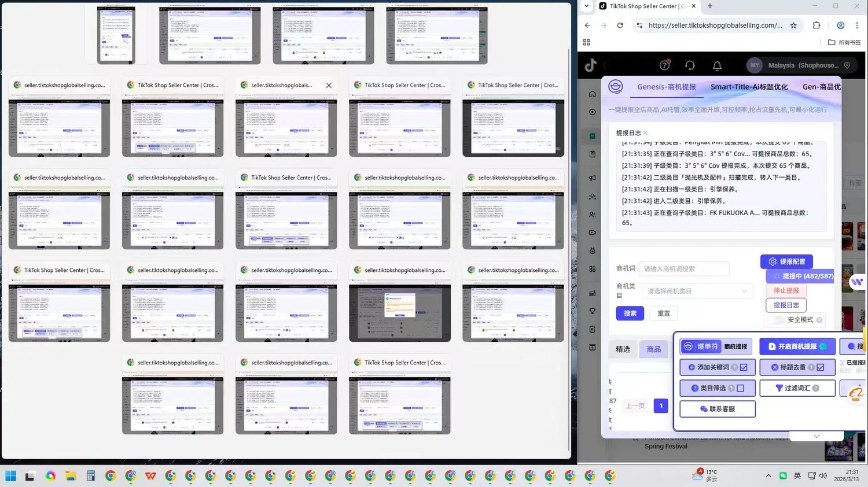Toggle the 标题去重 checkbox
This screenshot has width=868, height=487.
821,367
